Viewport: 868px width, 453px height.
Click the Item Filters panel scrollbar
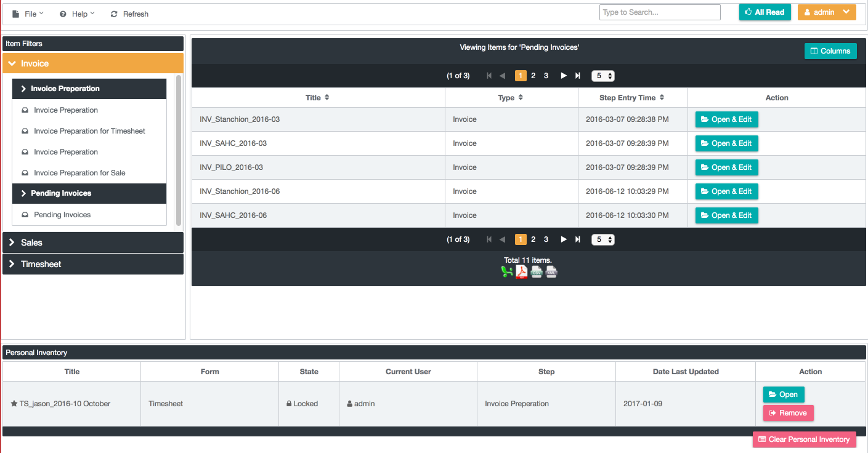click(x=179, y=150)
